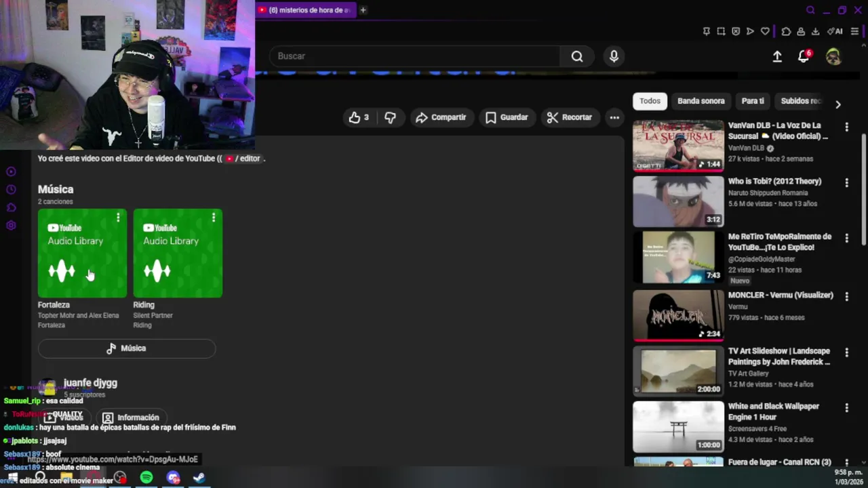Open the VanVan DLB video thumbnail
868x488 pixels.
coord(678,146)
